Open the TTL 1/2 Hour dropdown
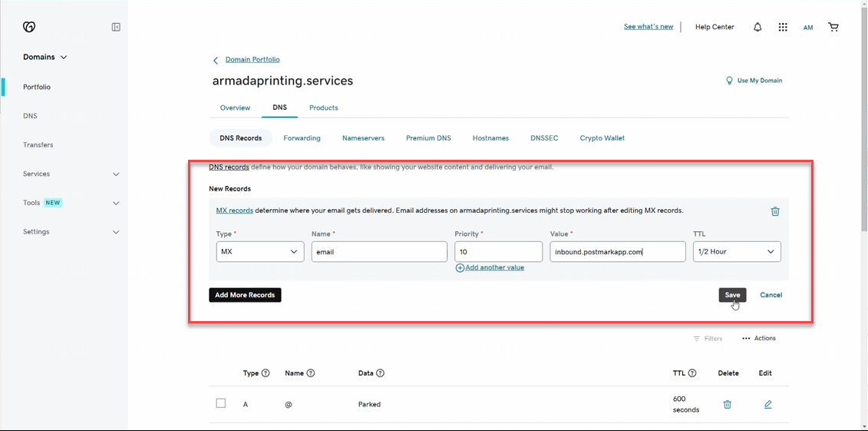Viewport: 868px width, 431px height. pyautogui.click(x=737, y=251)
